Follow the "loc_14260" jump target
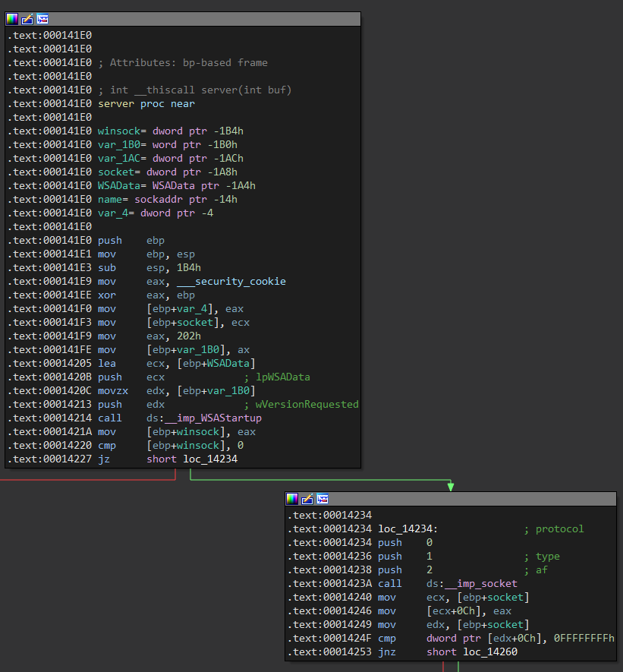 click(490, 652)
